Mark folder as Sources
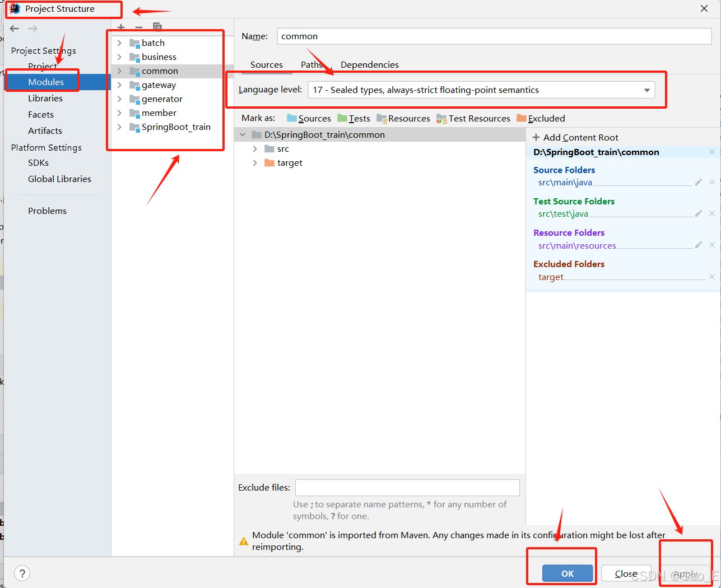Image resolution: width=721 pixels, height=588 pixels. point(309,118)
